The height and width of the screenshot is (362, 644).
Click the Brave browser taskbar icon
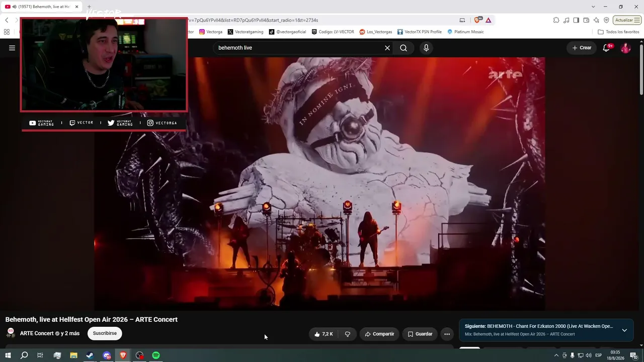coord(123,355)
